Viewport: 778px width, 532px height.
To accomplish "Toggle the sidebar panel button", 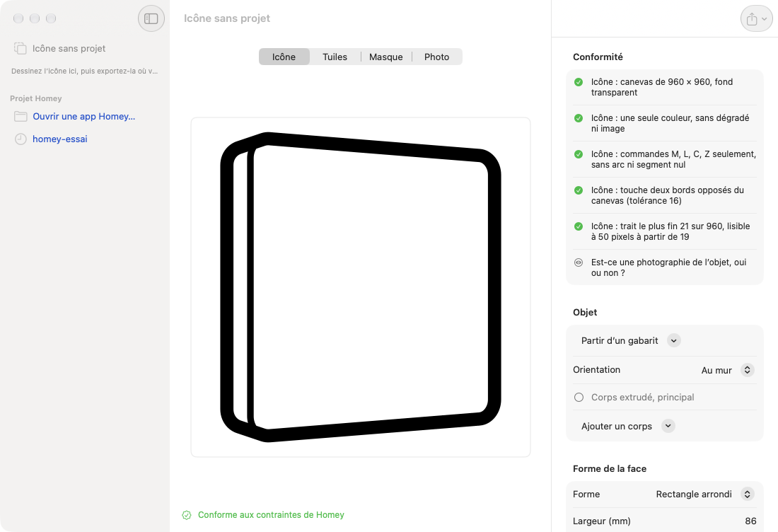I will [151, 18].
